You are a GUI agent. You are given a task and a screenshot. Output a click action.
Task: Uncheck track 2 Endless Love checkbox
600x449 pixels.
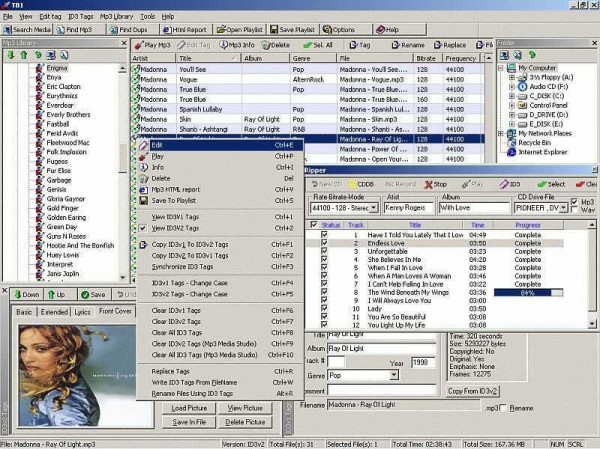coord(324,243)
